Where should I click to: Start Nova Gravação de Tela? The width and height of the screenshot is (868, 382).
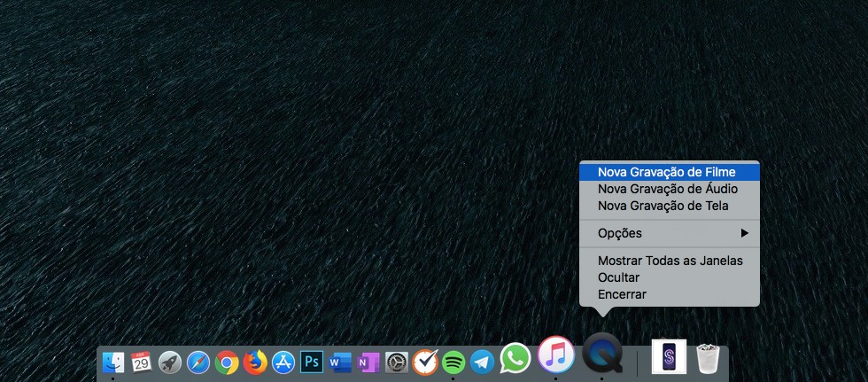663,206
